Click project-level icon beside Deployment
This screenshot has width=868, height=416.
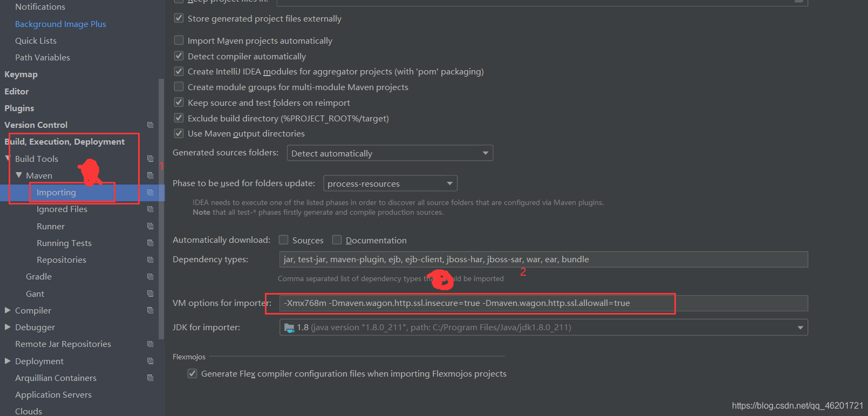[150, 361]
